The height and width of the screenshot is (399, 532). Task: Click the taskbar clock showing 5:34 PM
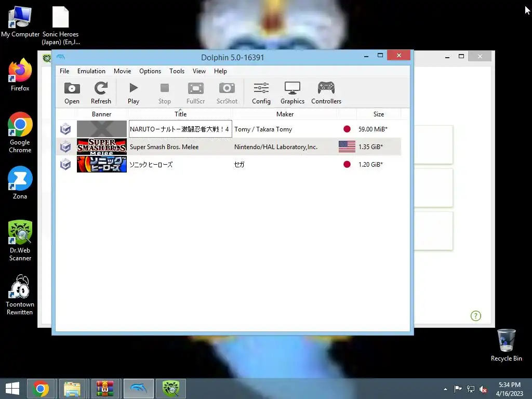(x=509, y=389)
